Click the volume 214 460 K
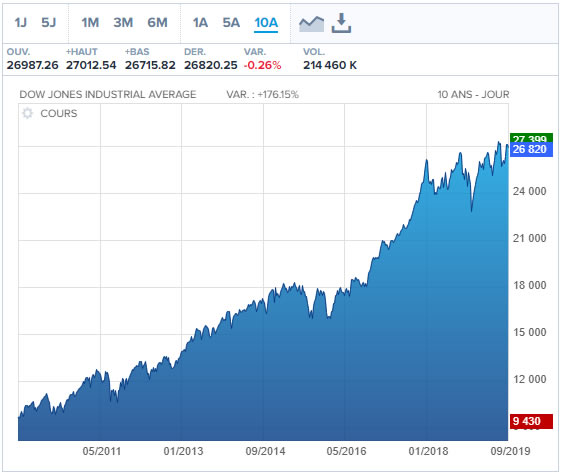 330,65
